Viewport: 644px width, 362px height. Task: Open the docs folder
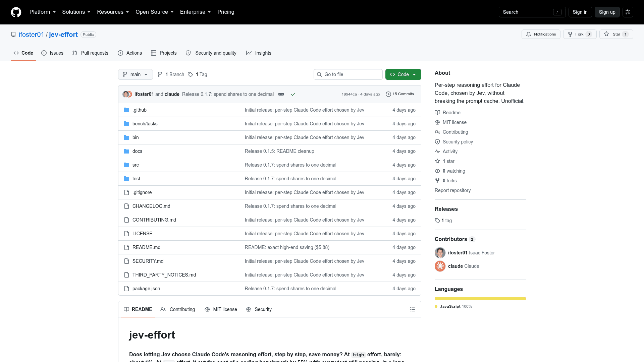pos(137,151)
